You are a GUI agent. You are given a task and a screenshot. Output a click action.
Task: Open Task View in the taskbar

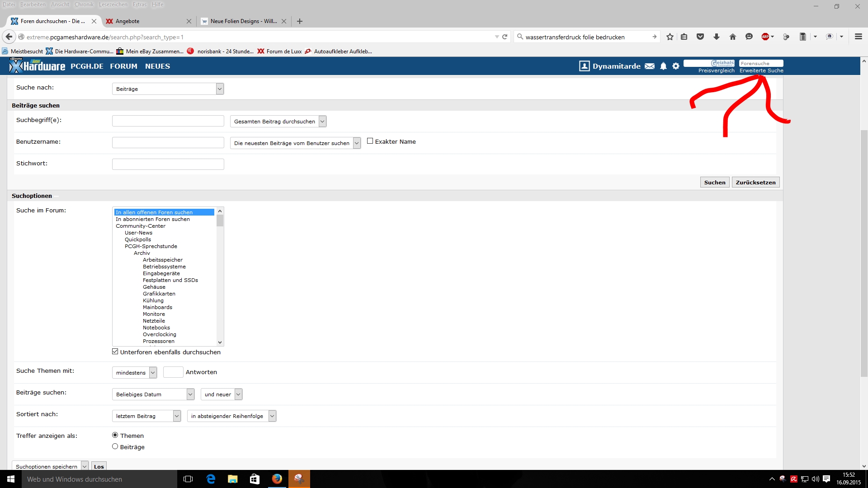[x=188, y=479]
